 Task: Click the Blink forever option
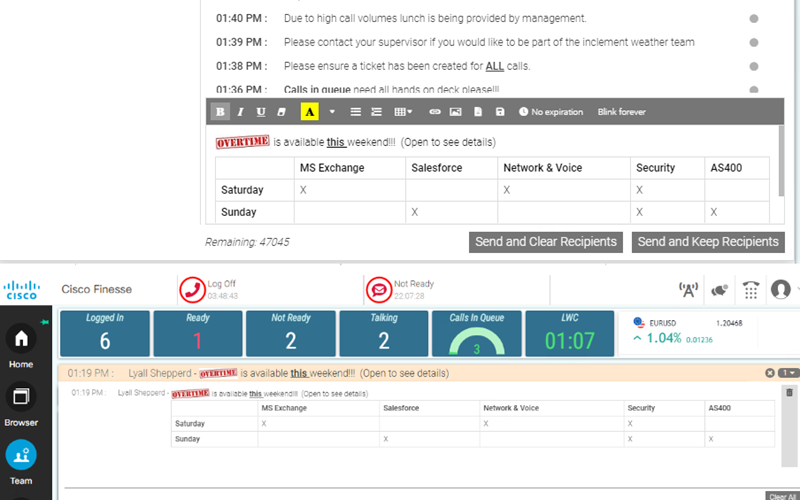(621, 112)
